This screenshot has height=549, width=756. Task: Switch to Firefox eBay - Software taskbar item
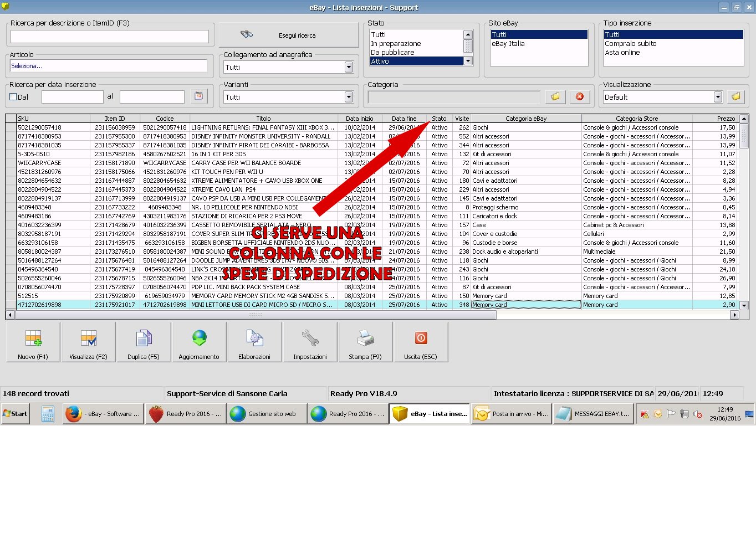[103, 414]
